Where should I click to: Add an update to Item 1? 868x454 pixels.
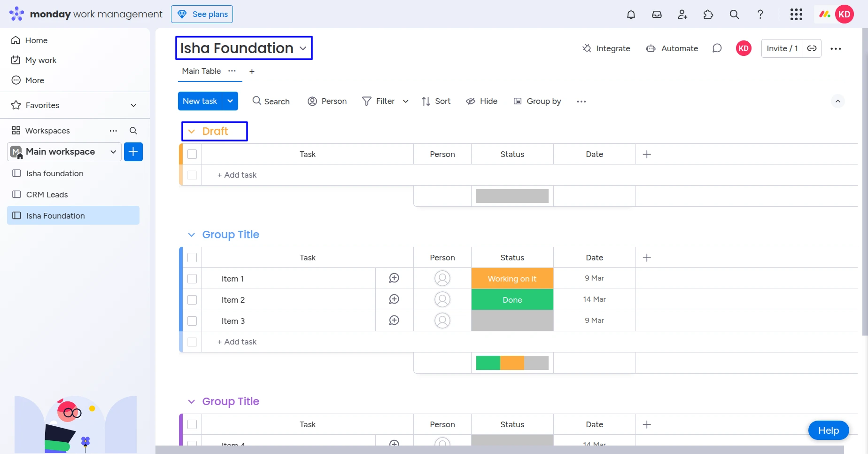394,278
